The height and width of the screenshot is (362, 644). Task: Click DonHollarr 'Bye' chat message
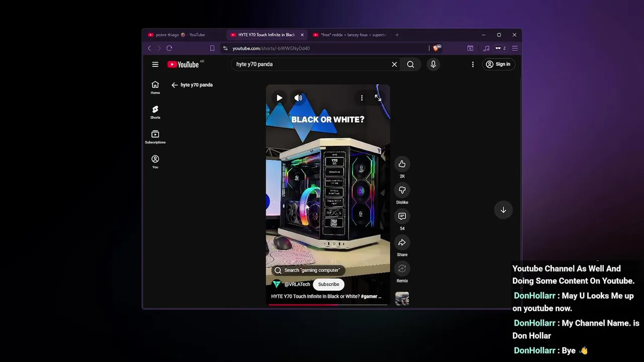tap(551, 350)
